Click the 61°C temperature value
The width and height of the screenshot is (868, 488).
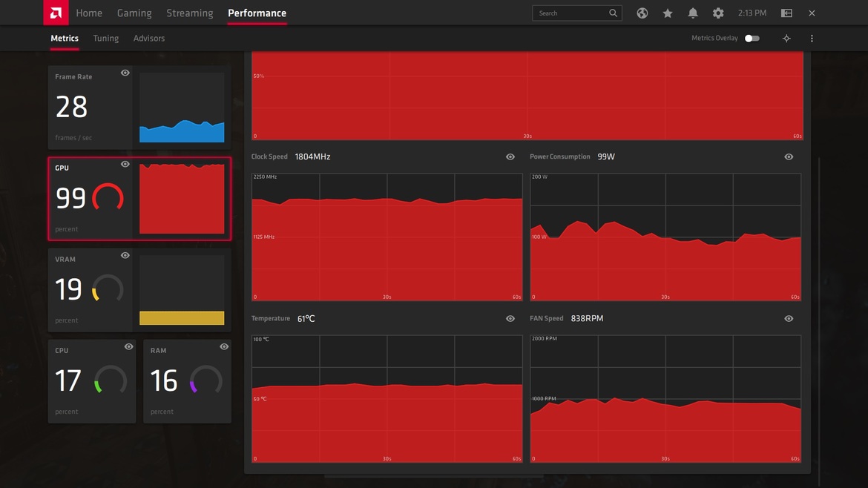coord(306,319)
